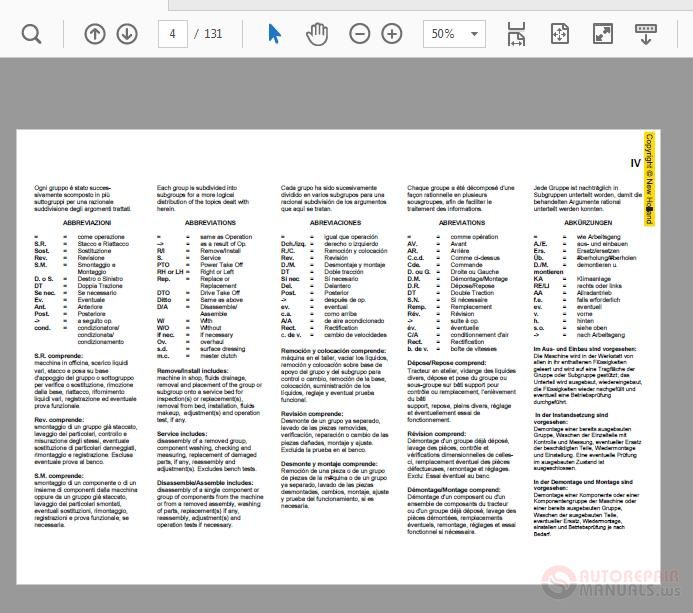Viewport: 693px width, 613px height.
Task: Activate the hand pan tool
Action: (317, 34)
